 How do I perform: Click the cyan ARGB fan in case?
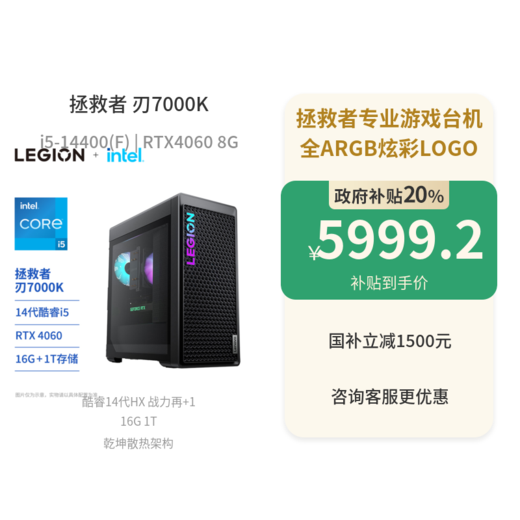tap(123, 268)
